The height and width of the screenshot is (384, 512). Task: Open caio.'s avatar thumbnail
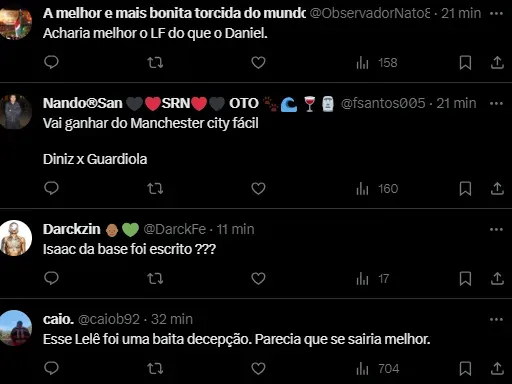[x=15, y=328]
